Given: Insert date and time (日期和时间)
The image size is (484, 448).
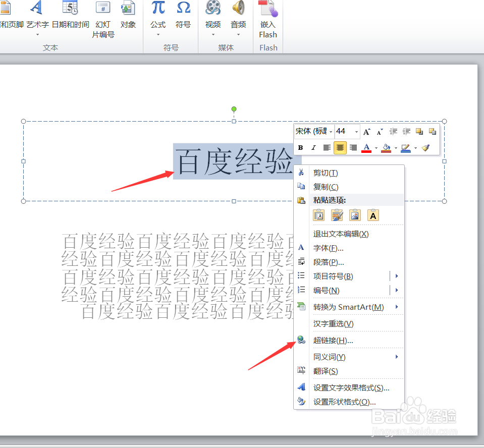Looking at the screenshot, I should [70, 16].
